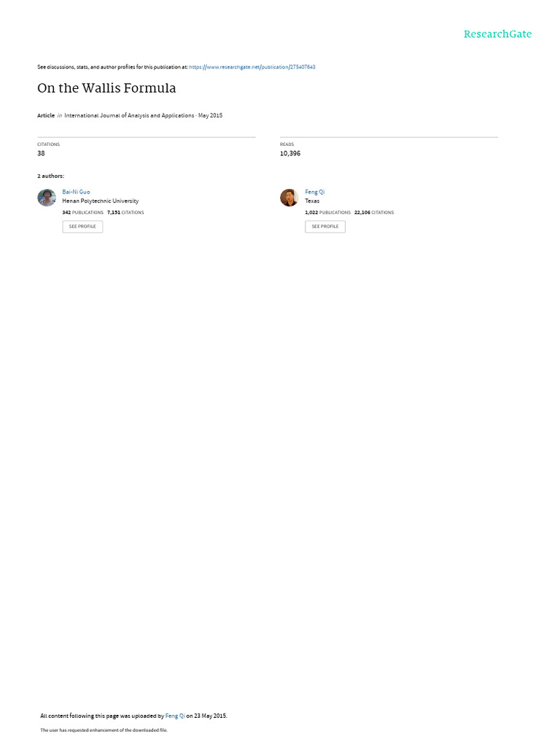Click Bai-Ni Guo's 7,151 citations stat
The width and height of the screenshot is (560, 747).
click(x=125, y=212)
